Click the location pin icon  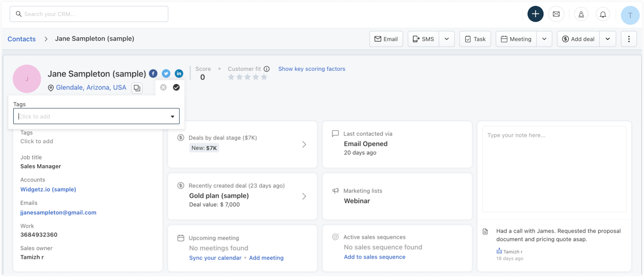(51, 88)
